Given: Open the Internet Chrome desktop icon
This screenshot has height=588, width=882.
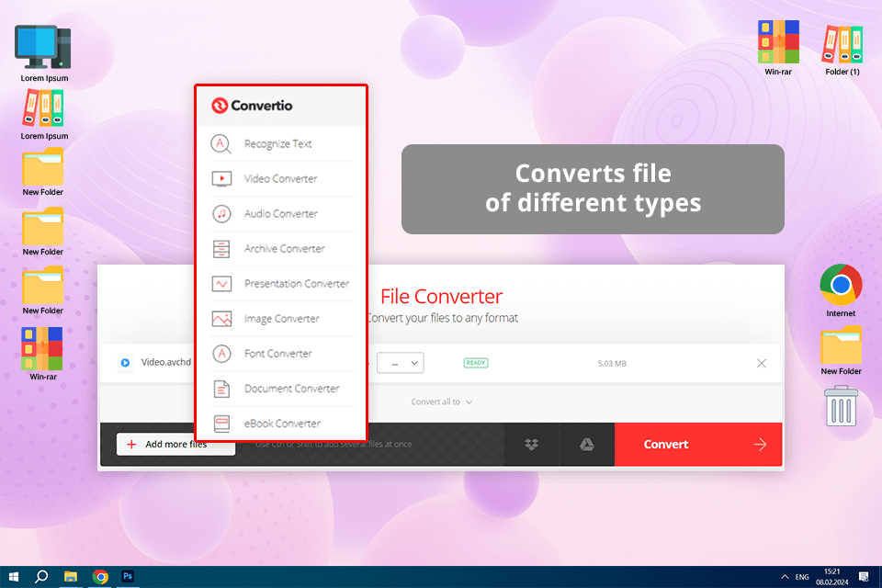Looking at the screenshot, I should click(841, 290).
